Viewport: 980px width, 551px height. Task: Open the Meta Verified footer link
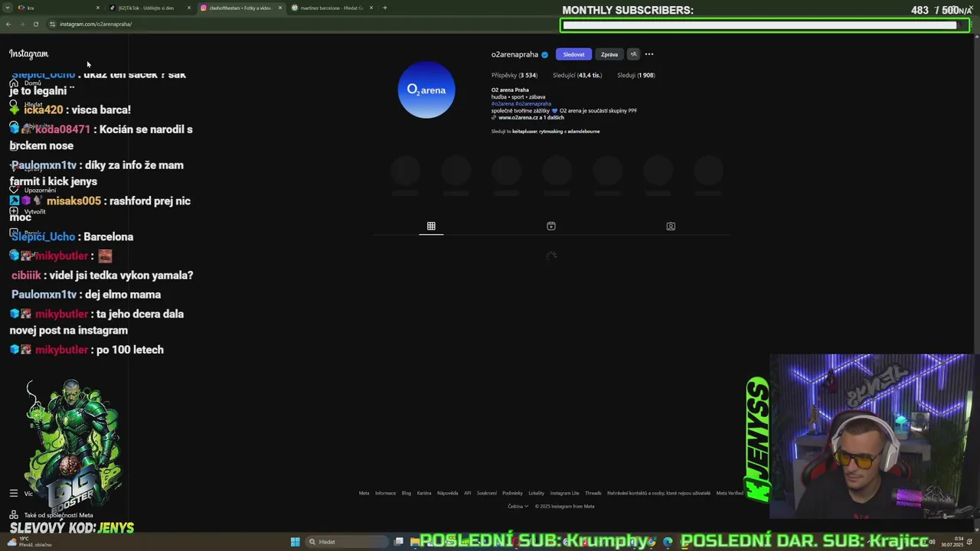tap(730, 493)
